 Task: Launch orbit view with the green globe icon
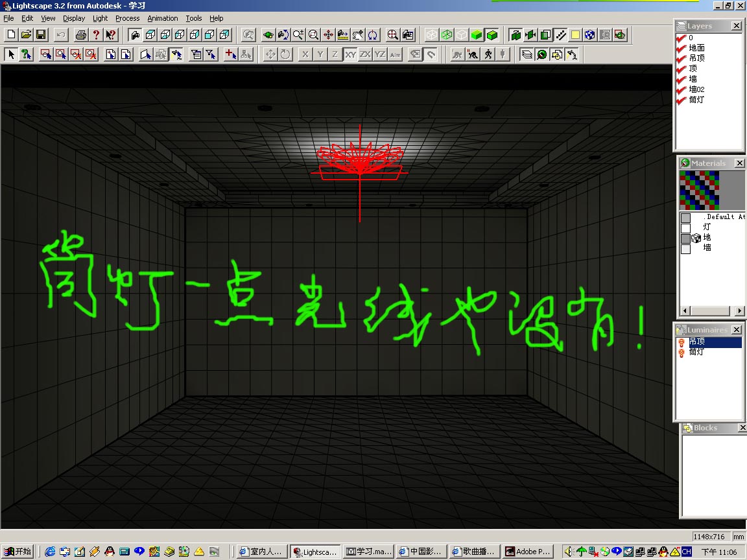[x=268, y=35]
